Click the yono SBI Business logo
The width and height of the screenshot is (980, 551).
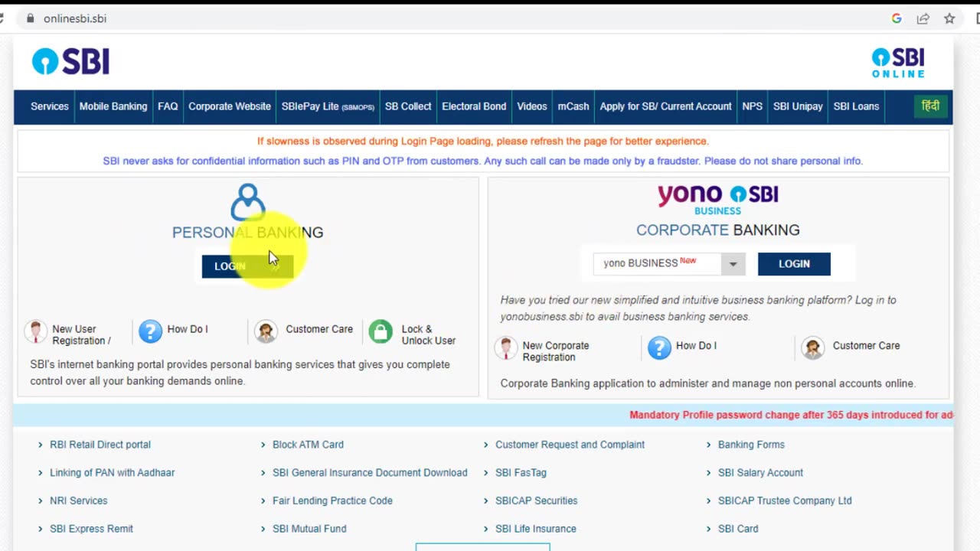point(718,200)
